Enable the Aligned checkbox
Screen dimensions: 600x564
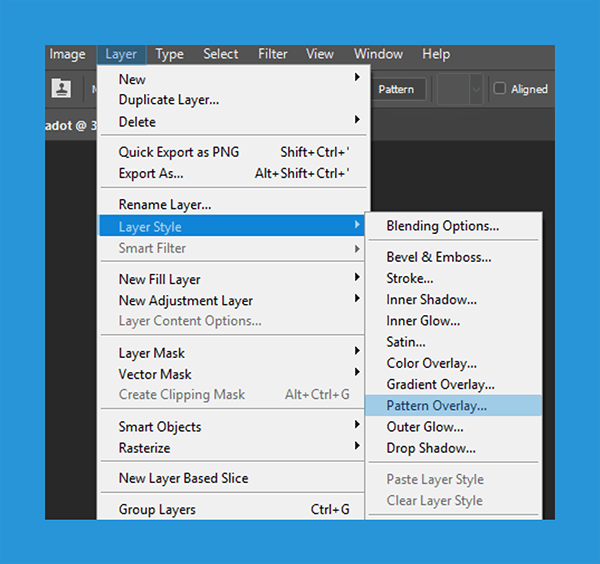click(499, 88)
